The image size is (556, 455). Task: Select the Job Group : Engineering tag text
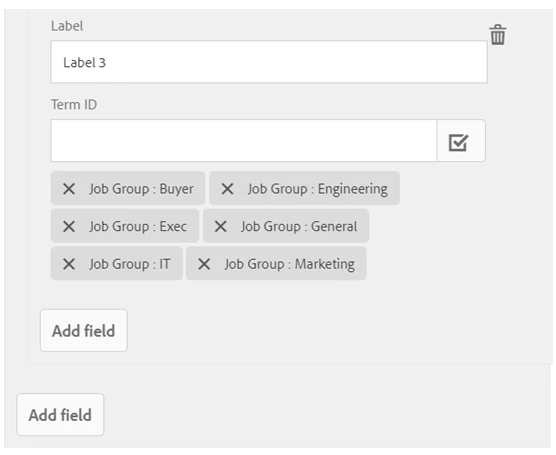(x=317, y=189)
